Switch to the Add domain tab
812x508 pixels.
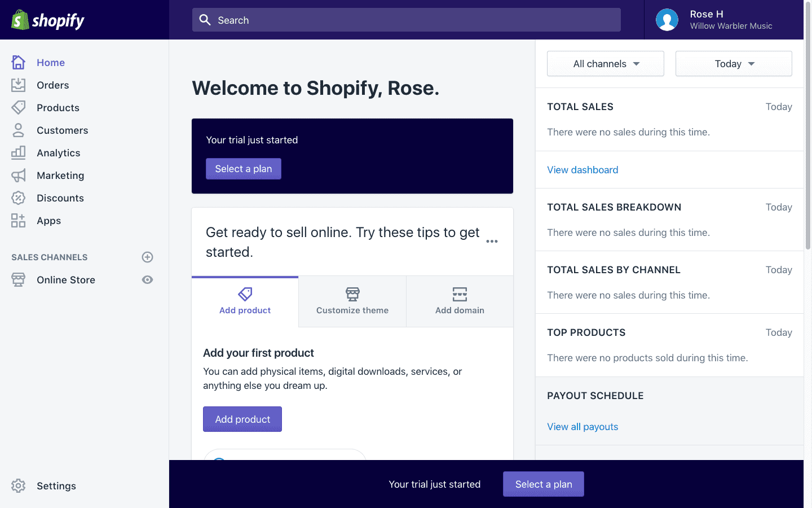coord(460,302)
